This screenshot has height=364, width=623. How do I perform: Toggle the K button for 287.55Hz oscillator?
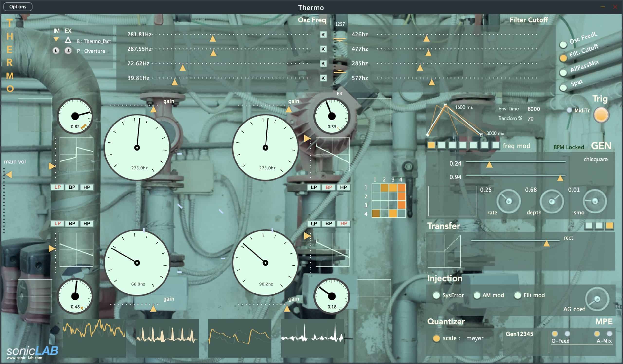click(x=323, y=49)
